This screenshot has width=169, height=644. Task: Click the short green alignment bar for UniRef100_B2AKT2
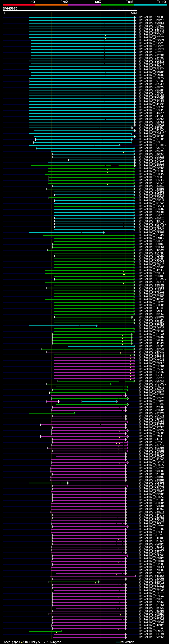coord(74,582)
